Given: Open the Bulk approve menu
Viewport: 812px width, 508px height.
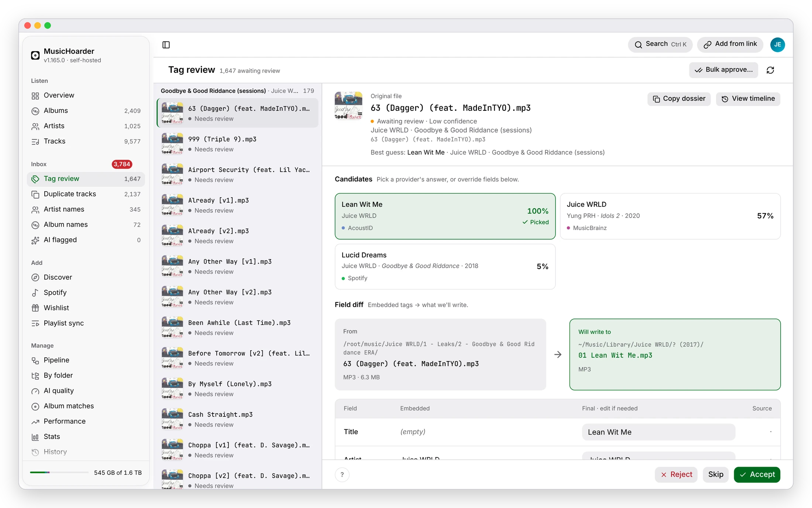Looking at the screenshot, I should 723,70.
